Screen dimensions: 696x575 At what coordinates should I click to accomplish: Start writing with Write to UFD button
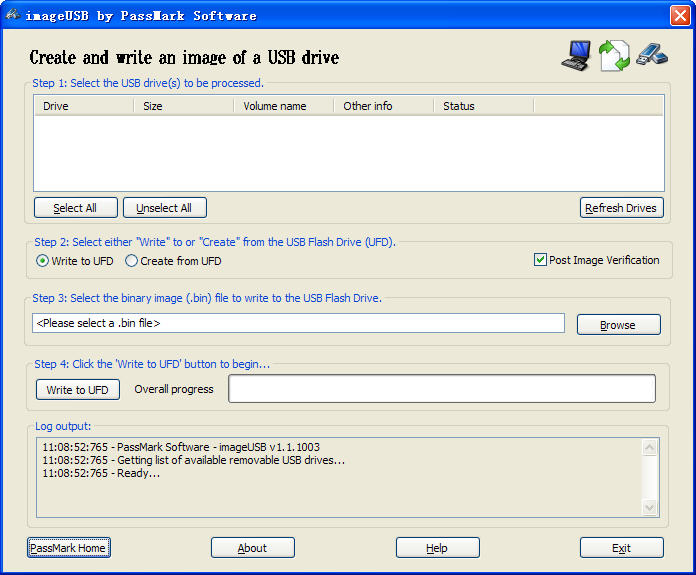point(78,389)
